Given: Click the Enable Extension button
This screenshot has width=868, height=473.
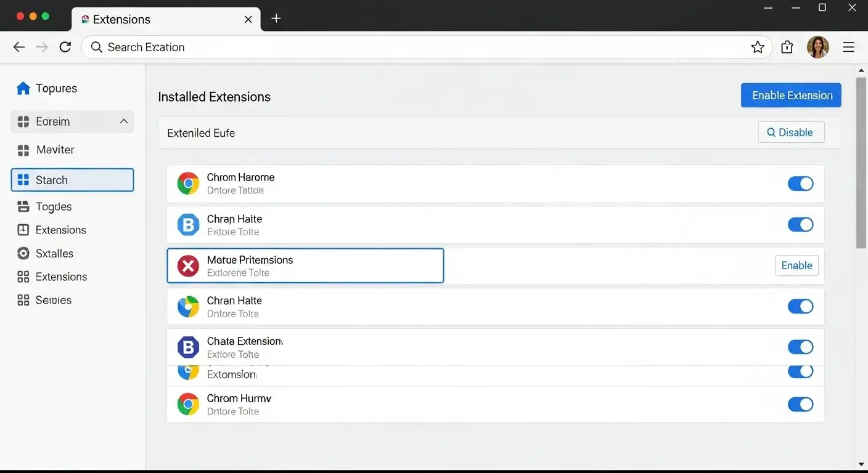Looking at the screenshot, I should coord(791,95).
